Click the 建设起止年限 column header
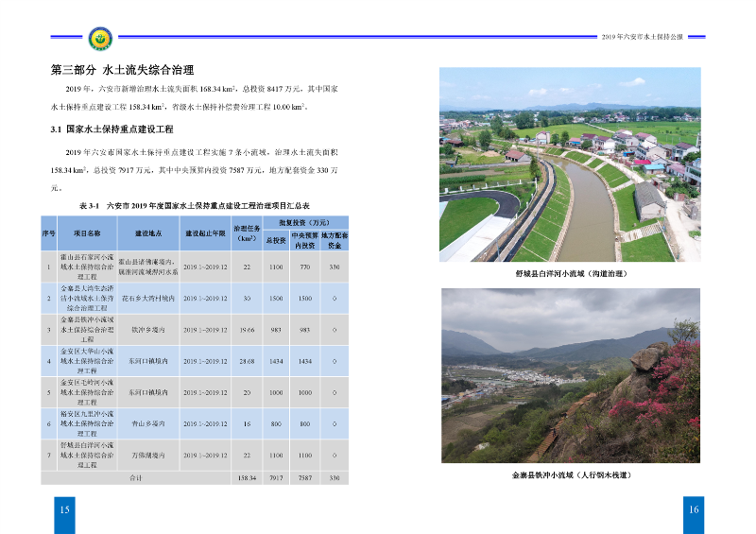This screenshot has width=756, height=534. pos(205,233)
